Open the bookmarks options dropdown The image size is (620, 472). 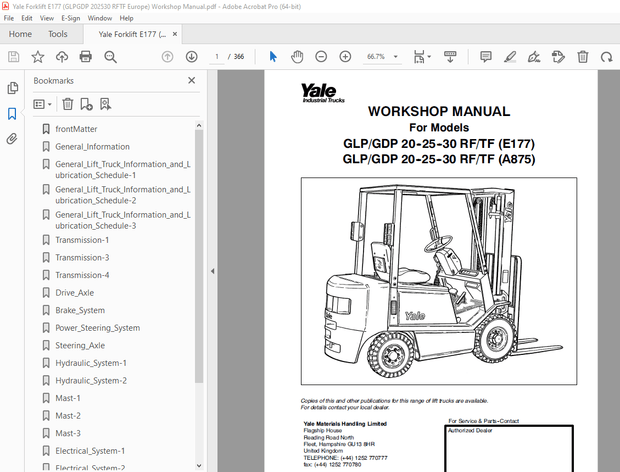click(x=43, y=104)
